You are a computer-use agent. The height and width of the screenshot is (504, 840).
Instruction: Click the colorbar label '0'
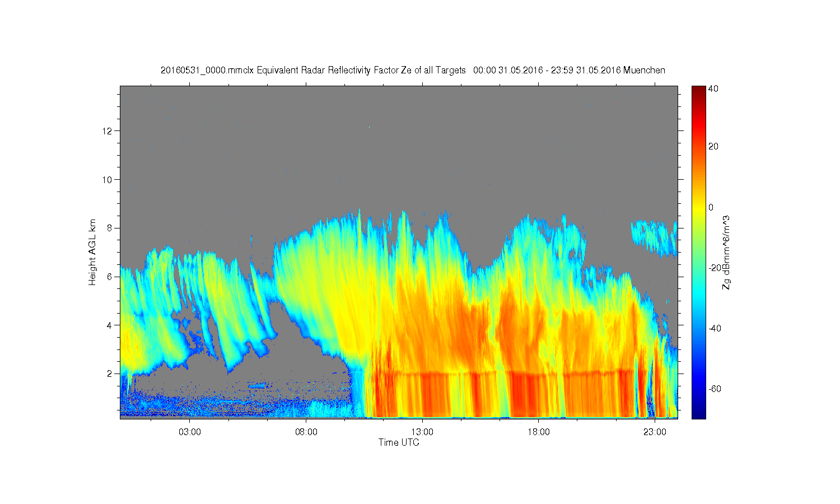711,207
